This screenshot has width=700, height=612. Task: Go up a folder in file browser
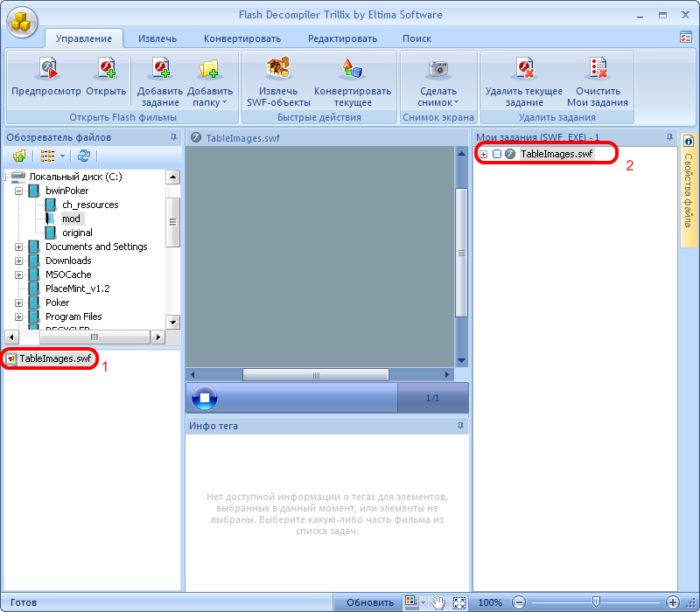point(19,156)
